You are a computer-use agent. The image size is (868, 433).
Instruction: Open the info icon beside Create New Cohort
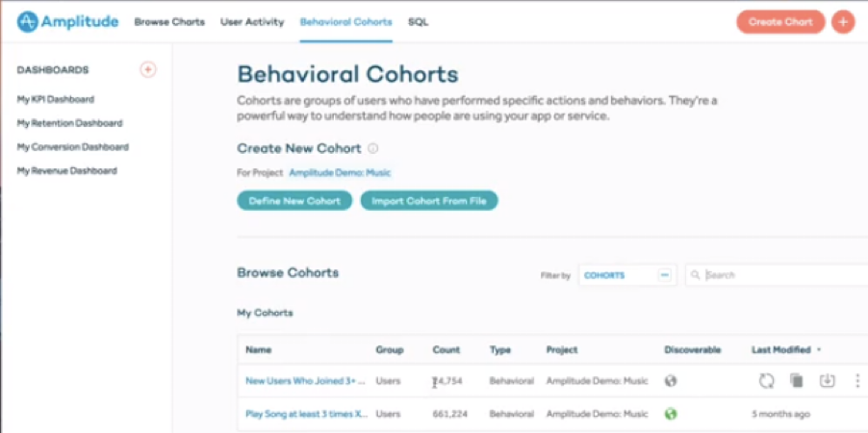point(373,148)
